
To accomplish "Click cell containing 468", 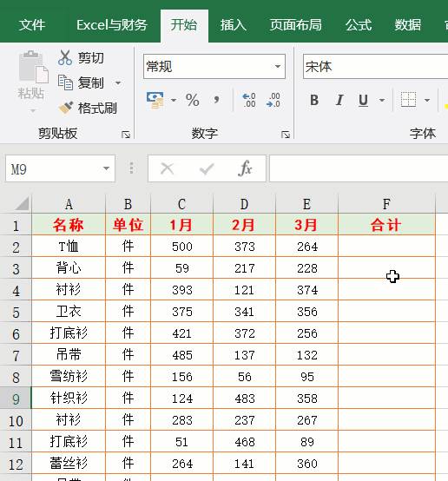I will [245, 441].
